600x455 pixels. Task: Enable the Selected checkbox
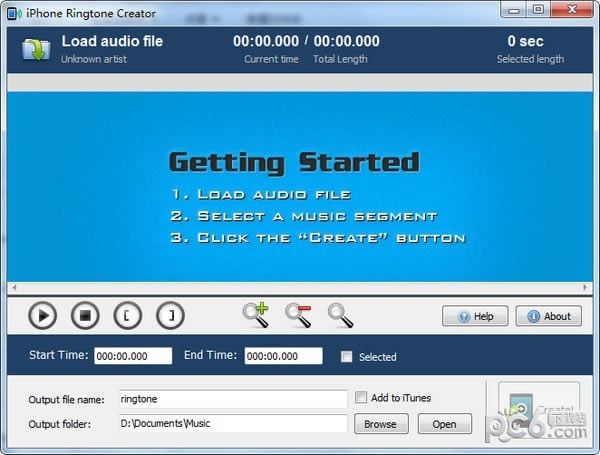pos(346,357)
